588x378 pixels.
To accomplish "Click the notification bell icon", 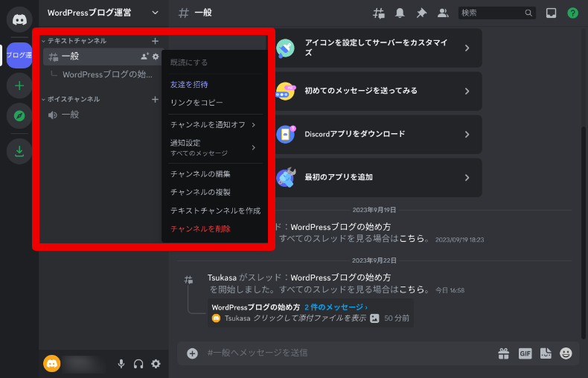I will (400, 13).
